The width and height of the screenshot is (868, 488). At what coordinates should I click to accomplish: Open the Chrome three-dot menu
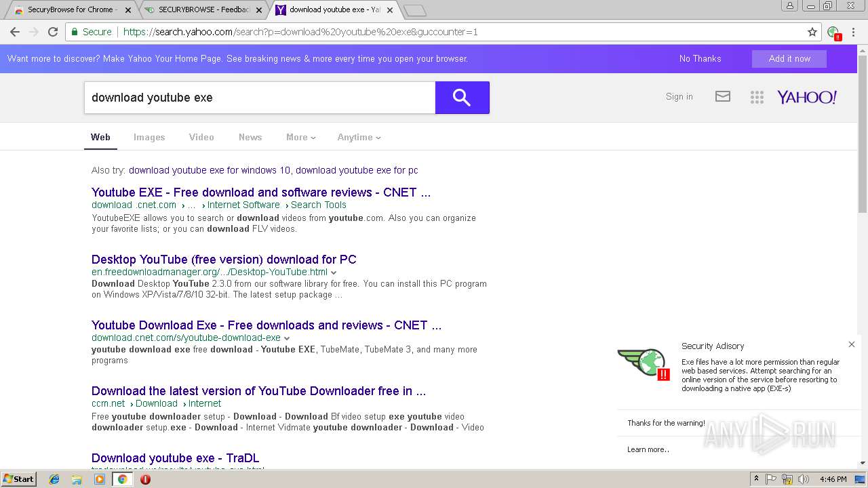pos(853,32)
